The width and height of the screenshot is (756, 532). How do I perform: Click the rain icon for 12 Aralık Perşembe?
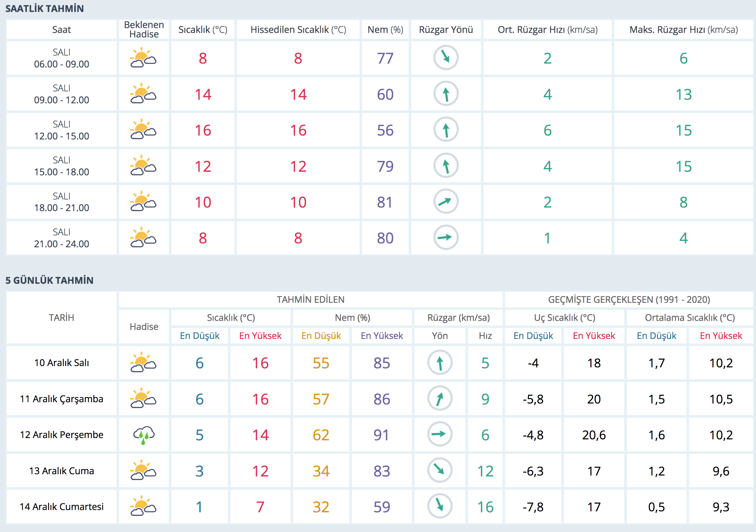click(x=144, y=435)
